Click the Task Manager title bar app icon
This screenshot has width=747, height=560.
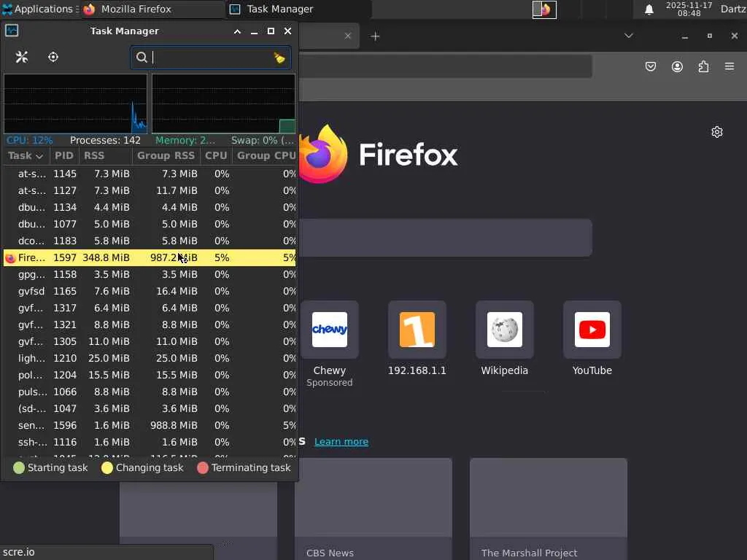pyautogui.click(x=12, y=31)
